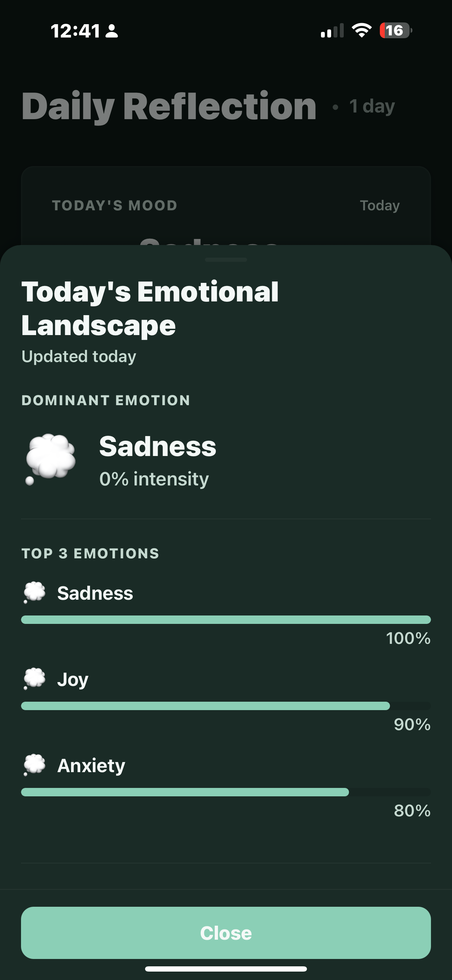Tap the Today label on mood card
This screenshot has width=452, height=980.
(380, 205)
